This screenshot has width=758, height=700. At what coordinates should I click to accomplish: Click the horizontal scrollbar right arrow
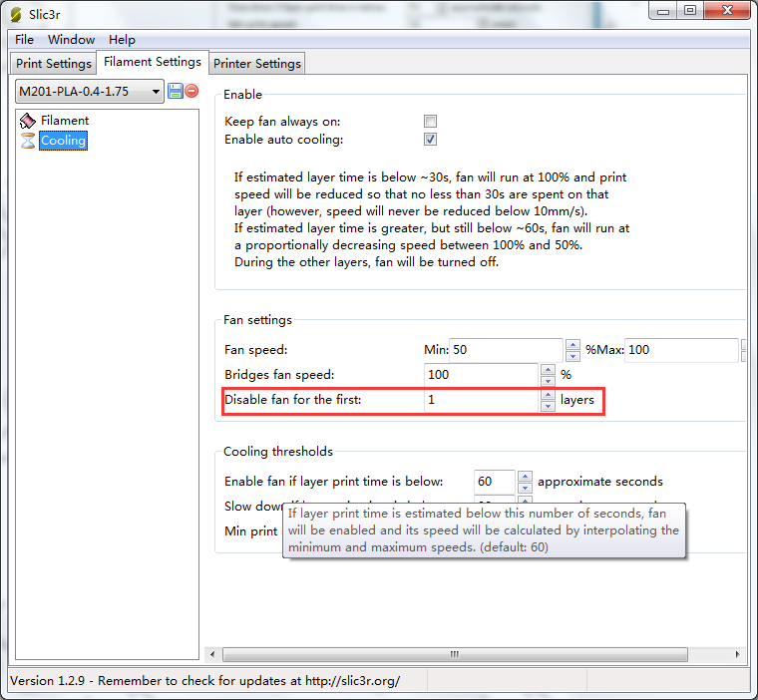point(737,654)
